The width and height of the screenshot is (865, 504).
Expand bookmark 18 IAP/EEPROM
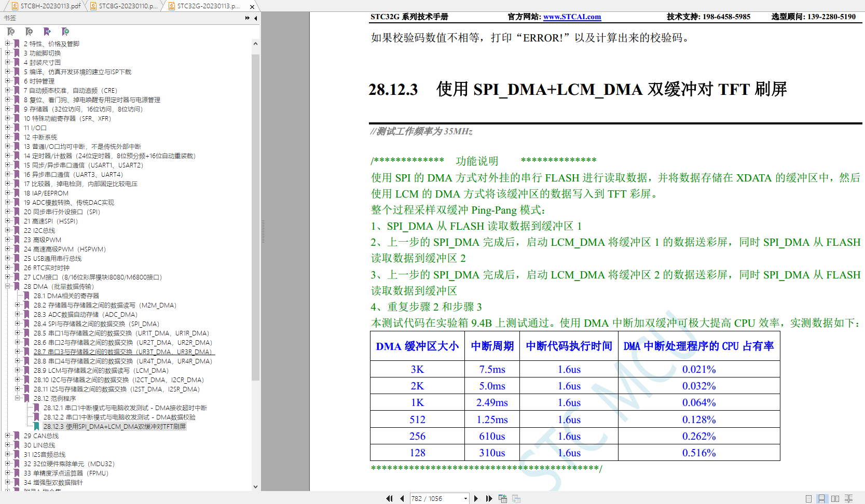coord(8,193)
